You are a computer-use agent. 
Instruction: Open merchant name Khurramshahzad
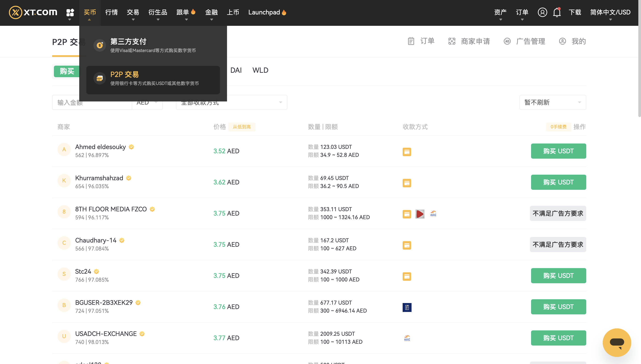pos(99,178)
